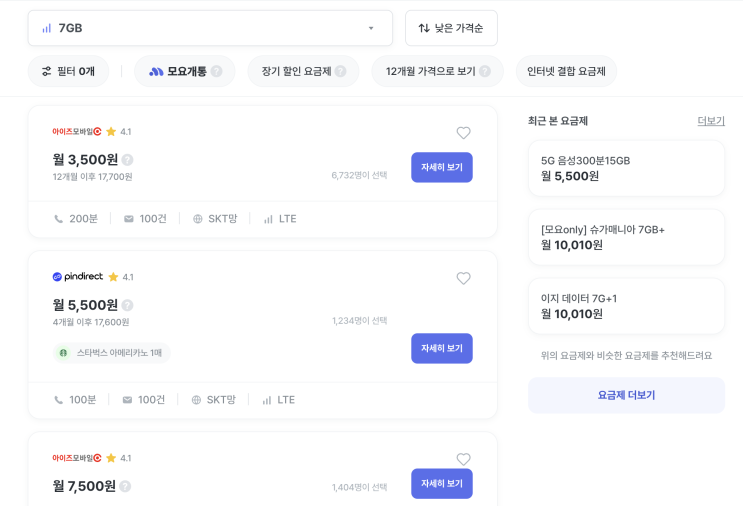Open the 5G 음성300분15GB recent plan card

click(626, 168)
